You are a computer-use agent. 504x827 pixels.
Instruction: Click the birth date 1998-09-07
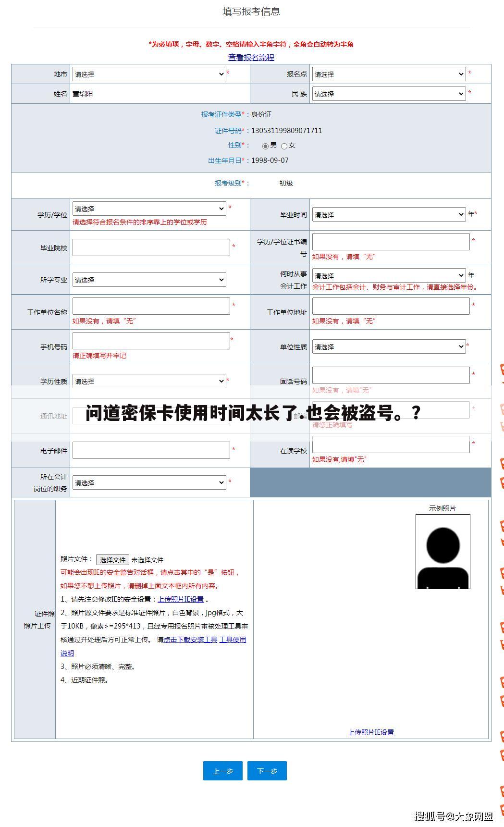point(270,160)
